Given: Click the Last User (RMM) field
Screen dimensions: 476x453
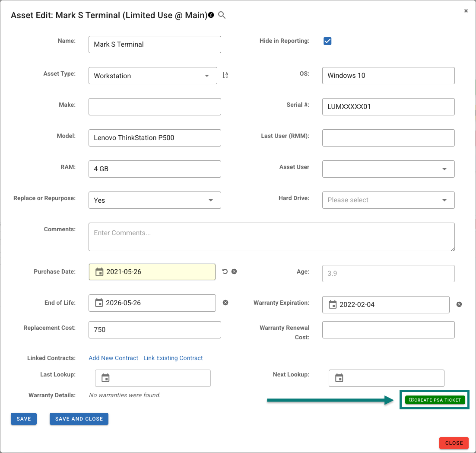Looking at the screenshot, I should pos(388,138).
